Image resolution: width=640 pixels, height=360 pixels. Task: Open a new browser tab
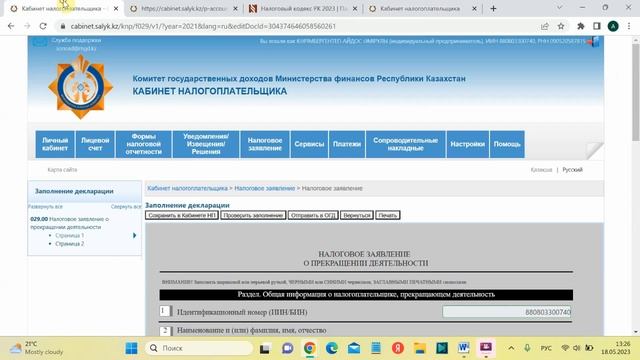(493, 9)
